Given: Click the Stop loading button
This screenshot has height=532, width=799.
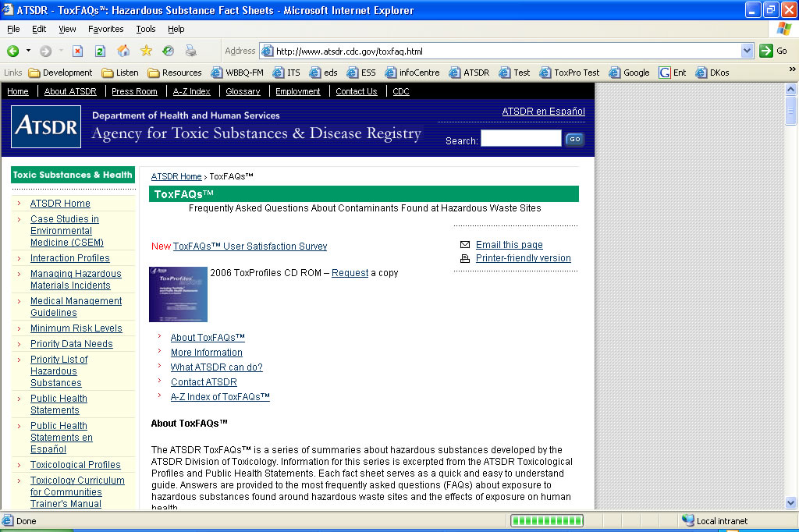Looking at the screenshot, I should click(77, 51).
